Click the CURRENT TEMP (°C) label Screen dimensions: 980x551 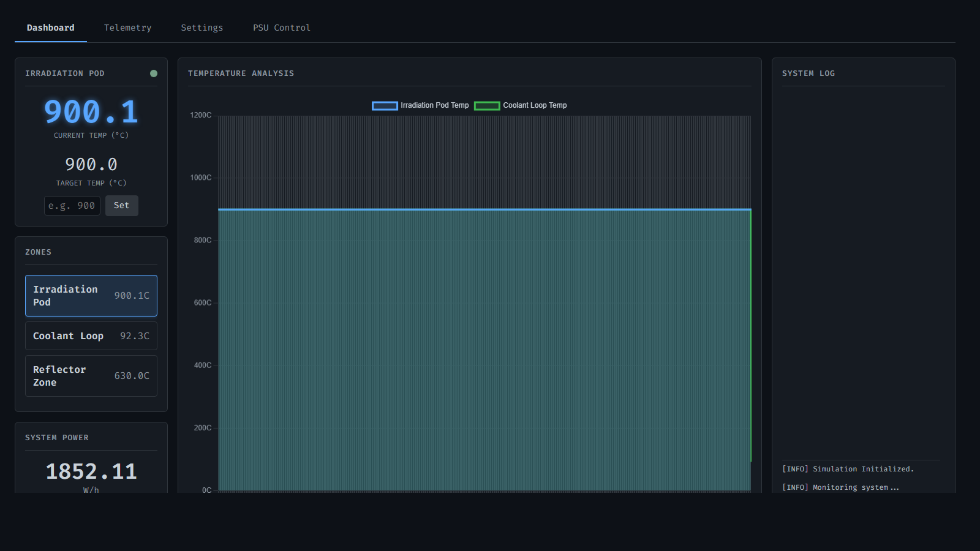[x=91, y=135]
